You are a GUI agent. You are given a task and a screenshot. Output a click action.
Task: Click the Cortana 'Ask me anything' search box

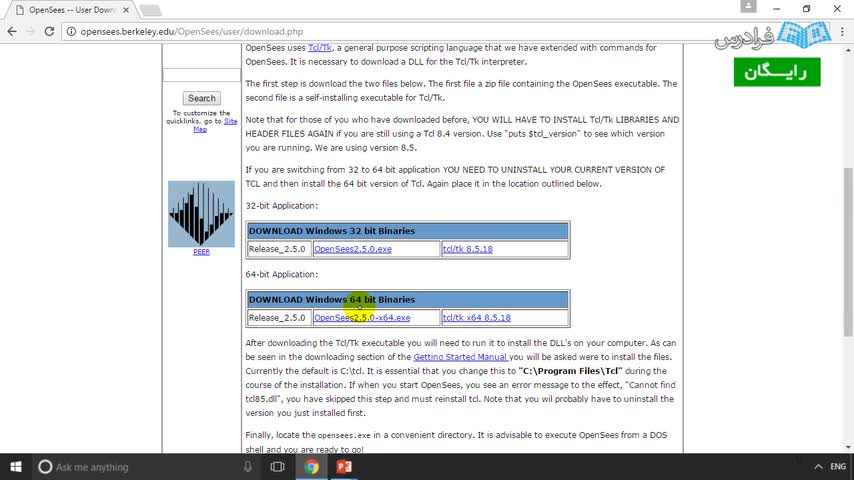pyautogui.click(x=144, y=467)
